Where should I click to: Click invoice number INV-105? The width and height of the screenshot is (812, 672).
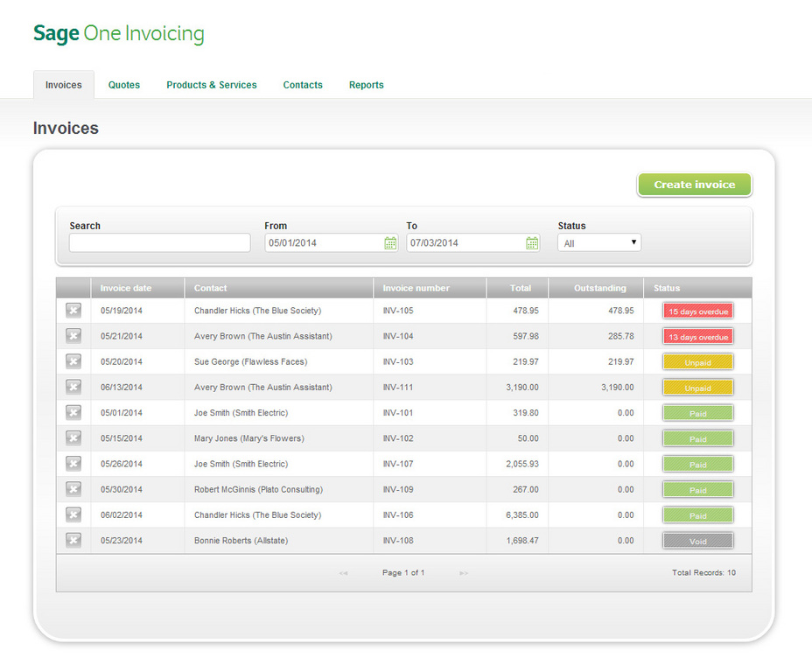tap(398, 311)
